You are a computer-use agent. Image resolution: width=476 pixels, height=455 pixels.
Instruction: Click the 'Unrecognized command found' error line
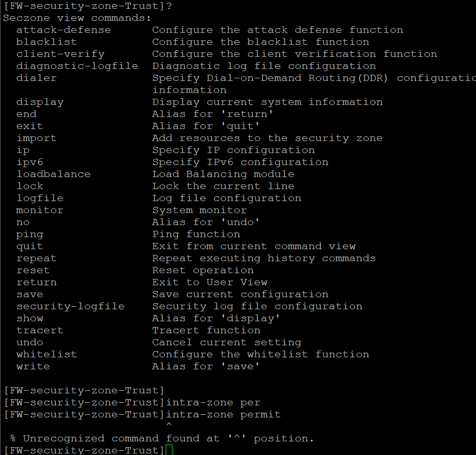click(162, 439)
